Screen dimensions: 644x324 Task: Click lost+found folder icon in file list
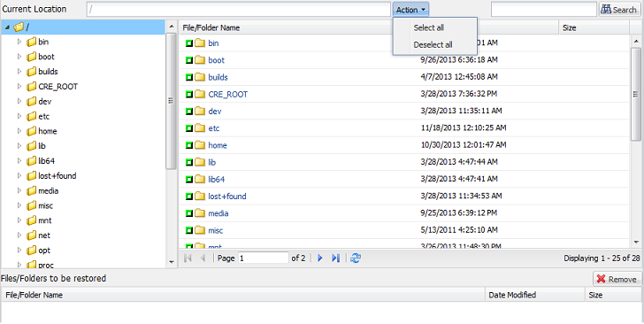coord(200,197)
